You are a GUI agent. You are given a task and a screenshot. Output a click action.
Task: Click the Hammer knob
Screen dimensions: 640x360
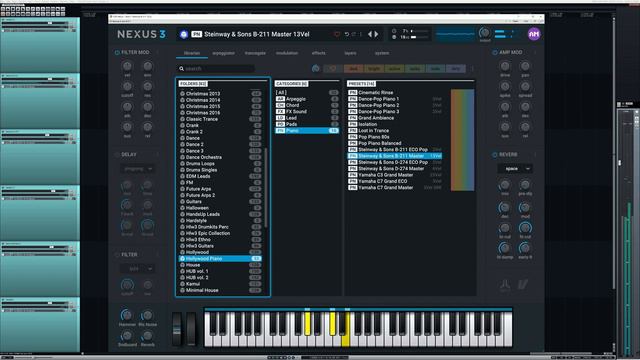pos(127,315)
